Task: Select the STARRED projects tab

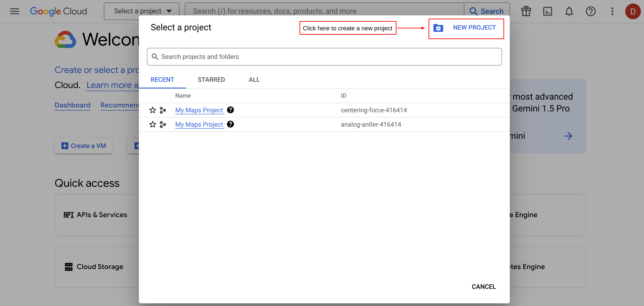Action: tap(211, 80)
